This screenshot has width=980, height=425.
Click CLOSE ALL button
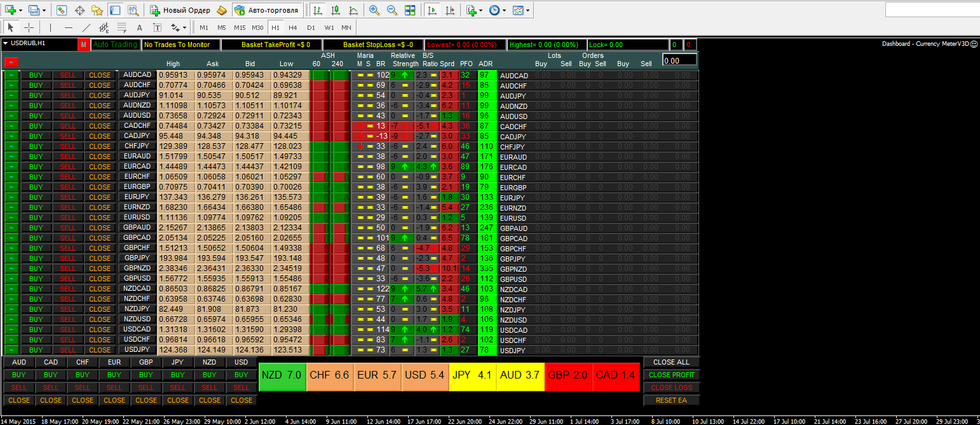[x=671, y=362]
